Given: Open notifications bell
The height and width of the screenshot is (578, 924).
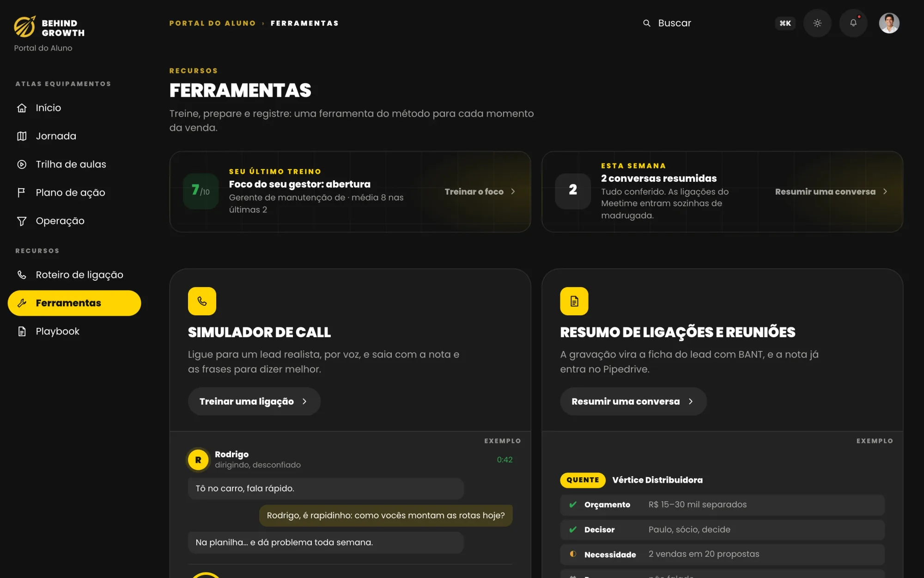Looking at the screenshot, I should tap(853, 23).
